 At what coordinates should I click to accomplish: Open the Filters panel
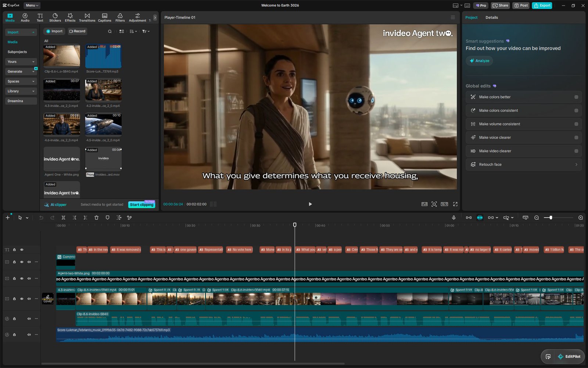click(120, 17)
